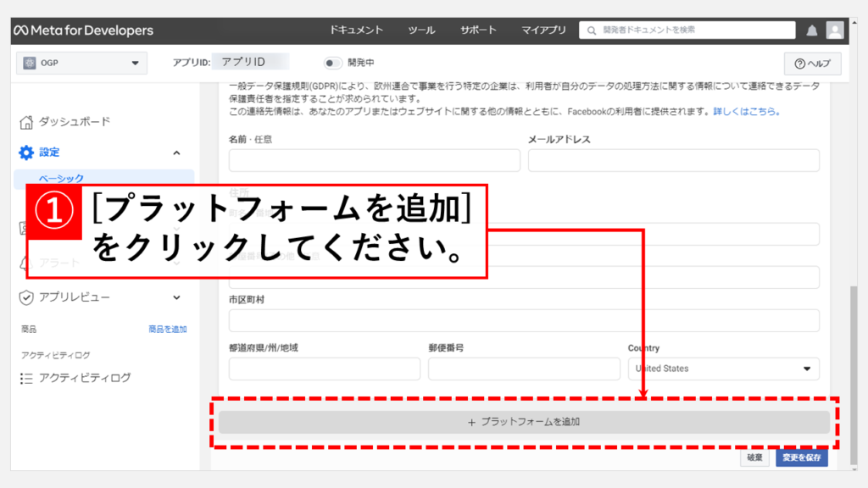
Task: Click the search magnifier icon
Action: tap(591, 30)
